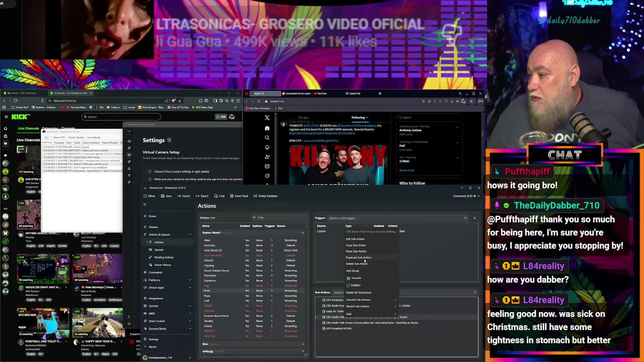Open KICK Status Page bookmark
This screenshot has width=644, height=362.
201,107
